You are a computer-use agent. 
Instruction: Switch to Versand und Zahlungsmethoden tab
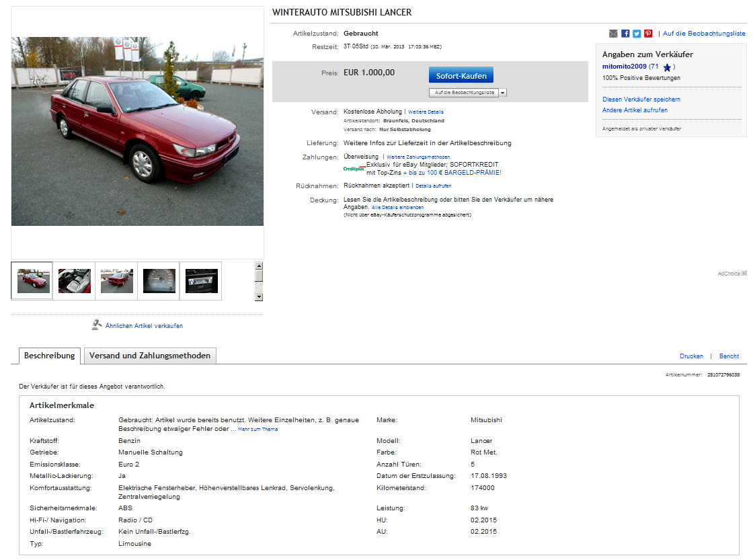(150, 356)
